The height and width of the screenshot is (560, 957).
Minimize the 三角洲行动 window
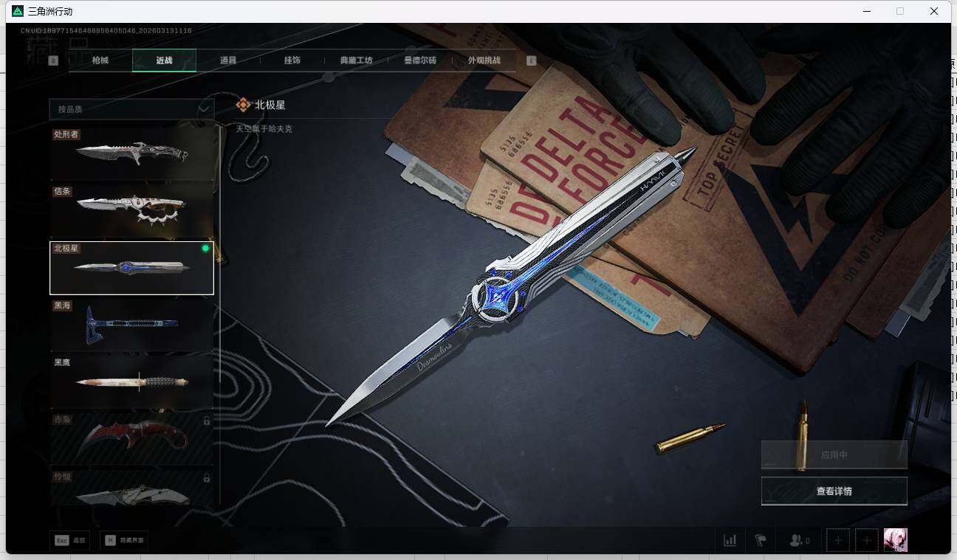tap(865, 11)
